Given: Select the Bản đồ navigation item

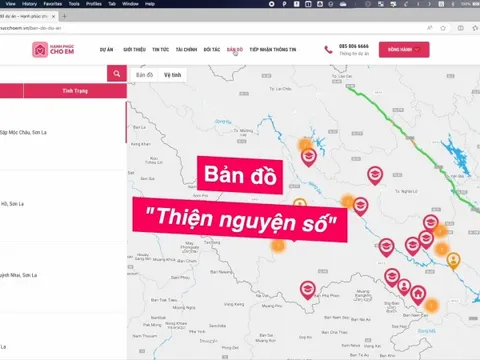Looking at the screenshot, I should click(x=235, y=50).
